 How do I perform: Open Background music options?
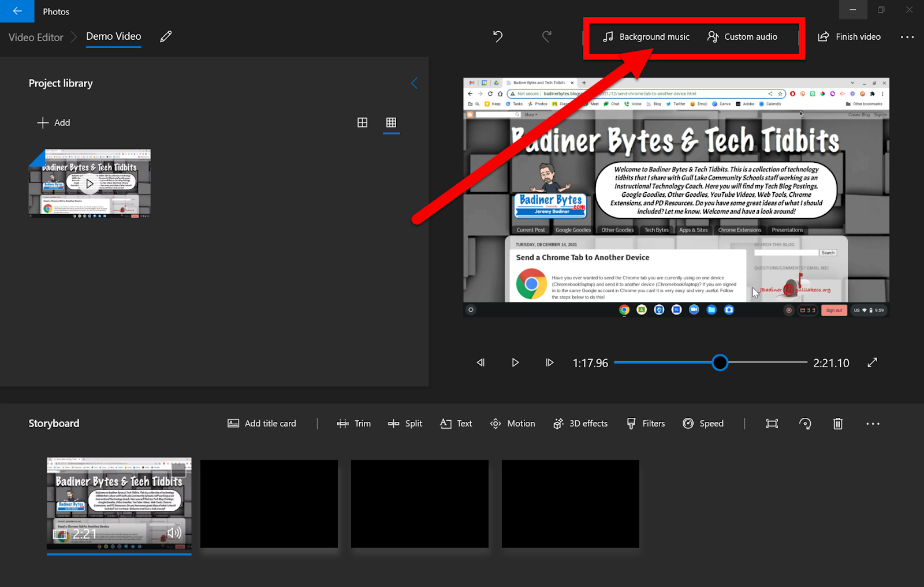646,37
